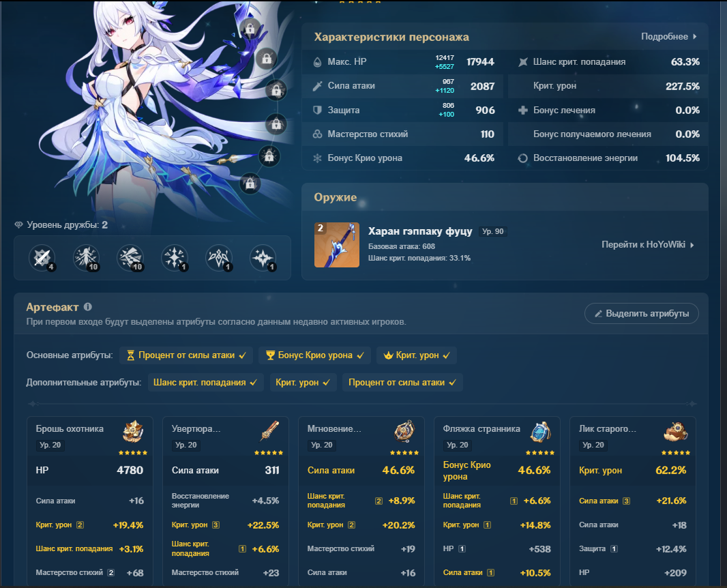
Task: Click the topmost locked constellation icon
Action: tap(250, 29)
